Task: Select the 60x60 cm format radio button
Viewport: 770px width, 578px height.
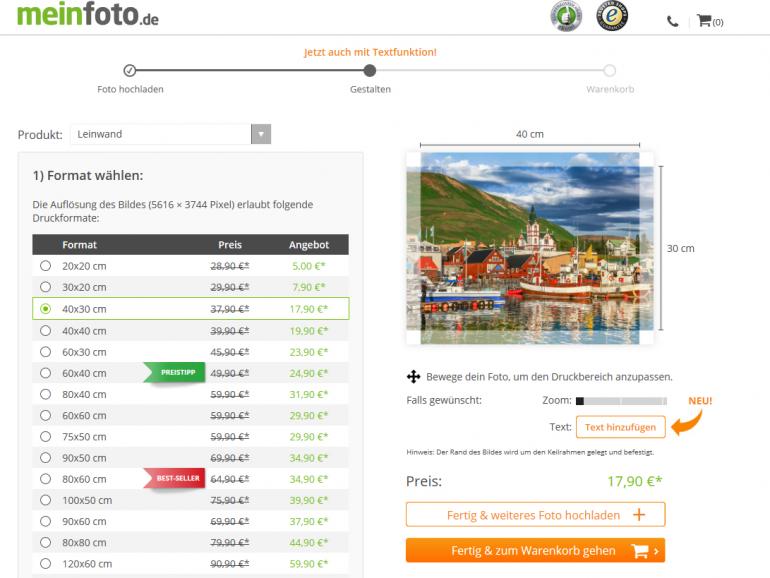Action: 45,415
